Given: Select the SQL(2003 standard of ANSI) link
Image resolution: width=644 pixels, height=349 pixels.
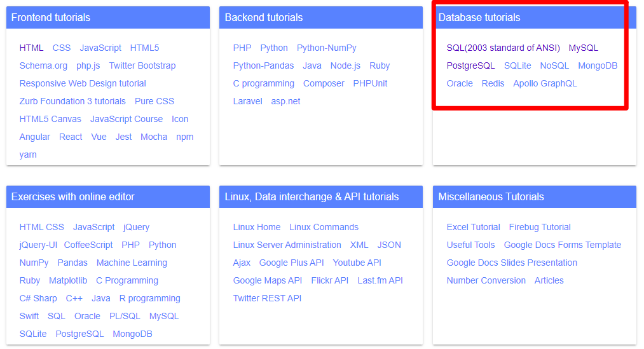Looking at the screenshot, I should pos(503,48).
